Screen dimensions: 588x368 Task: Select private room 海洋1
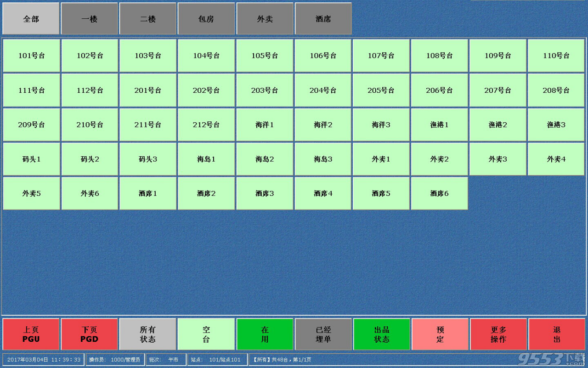[x=265, y=125]
